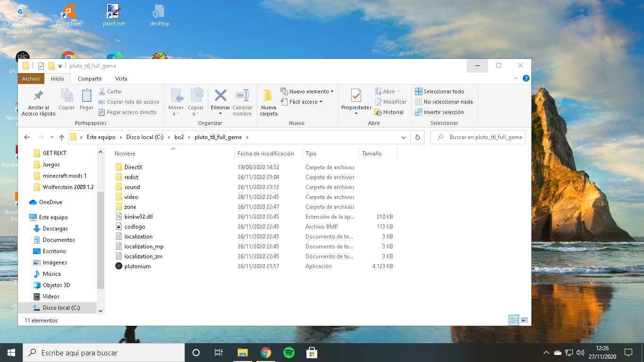644x362 pixels.
Task: Click Seleccionar todo
Action: pyautogui.click(x=439, y=91)
